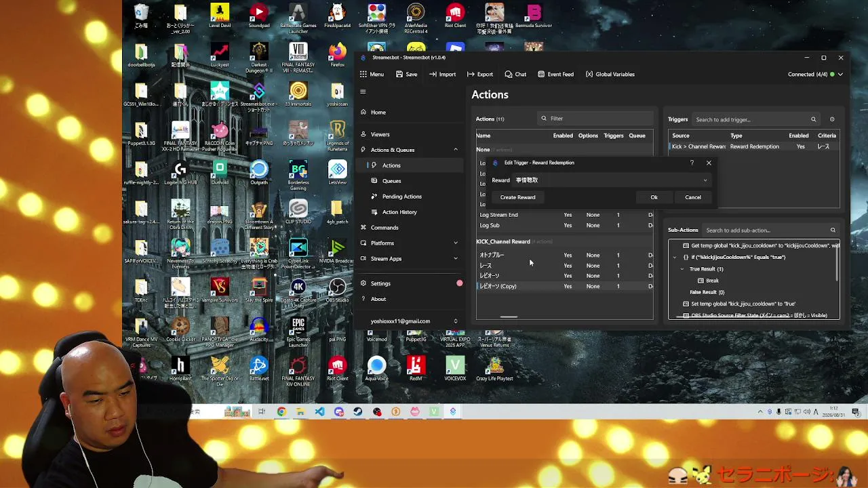Screen dimensions: 868x488
Task: Save the Streamer.bot configuration
Action: [x=406, y=75]
